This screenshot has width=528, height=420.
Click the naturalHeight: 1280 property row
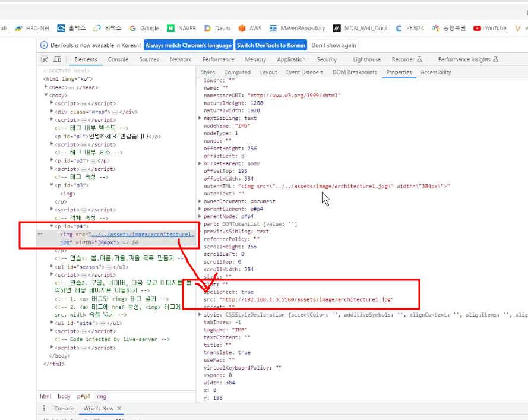click(x=233, y=103)
